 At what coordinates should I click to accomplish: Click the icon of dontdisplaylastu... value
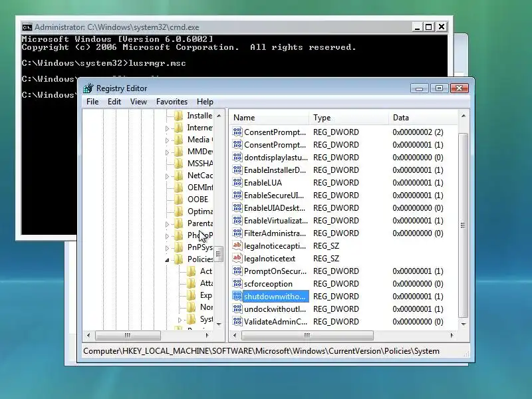pos(237,158)
